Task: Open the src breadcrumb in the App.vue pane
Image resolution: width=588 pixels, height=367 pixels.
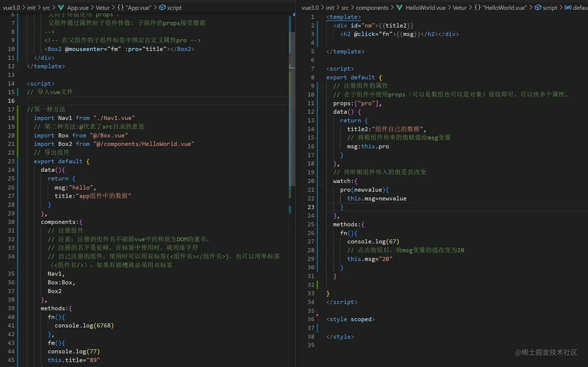Action: pyautogui.click(x=46, y=7)
